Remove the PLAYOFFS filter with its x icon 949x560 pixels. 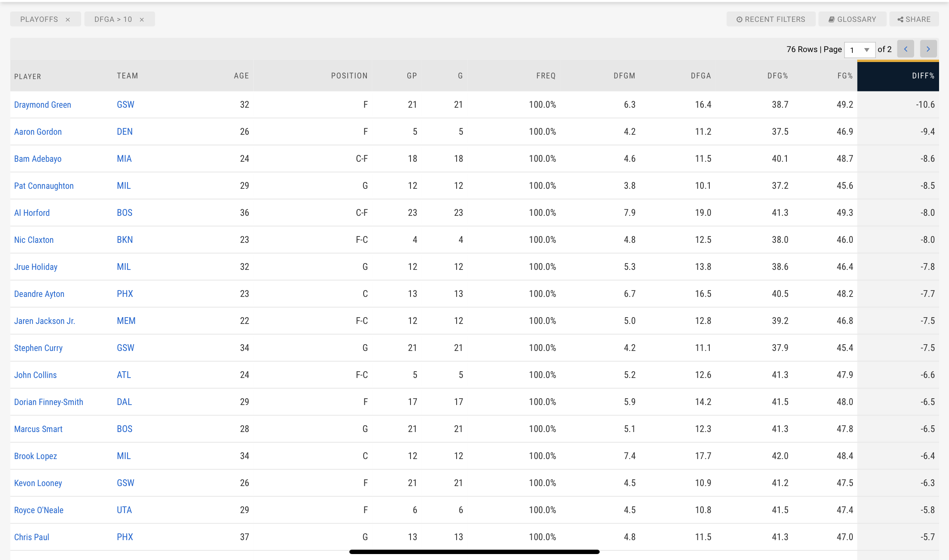point(68,19)
